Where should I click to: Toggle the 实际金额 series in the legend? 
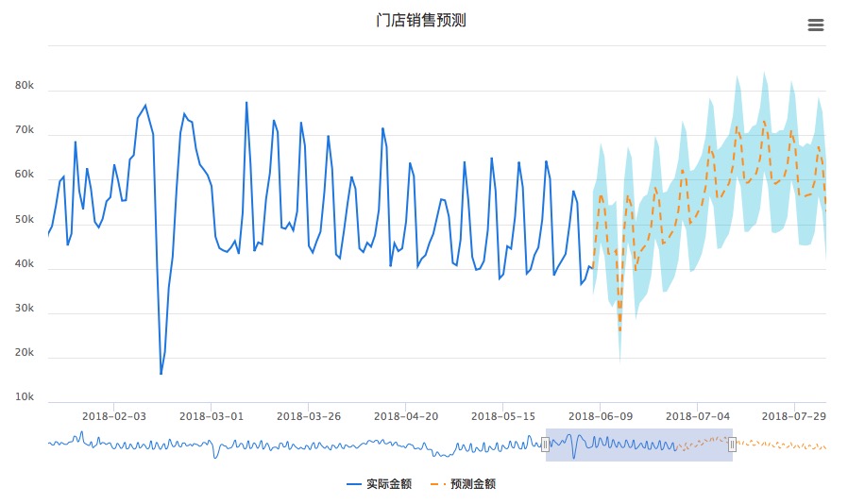coord(379,484)
